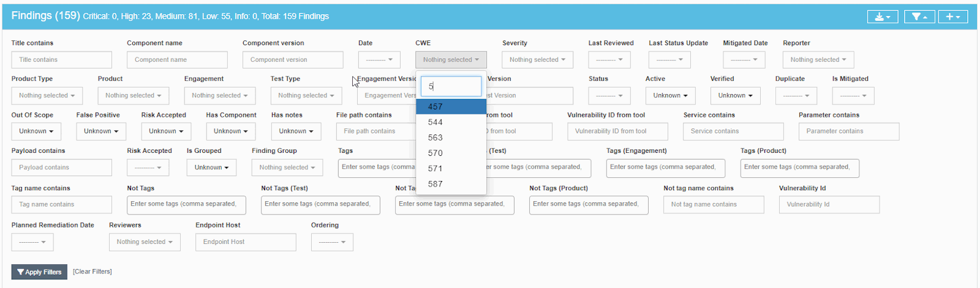
Task: Expand the Verified filter dropdown
Action: click(x=735, y=95)
